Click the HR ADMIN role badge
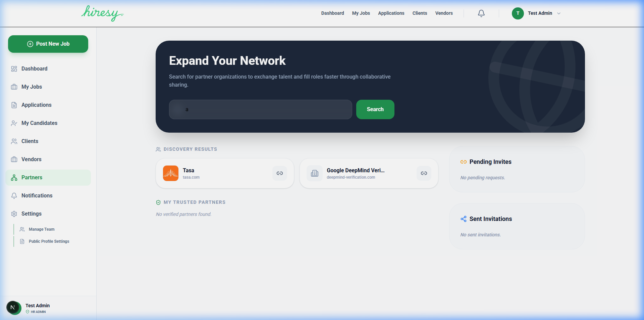The height and width of the screenshot is (320, 644). click(36, 312)
